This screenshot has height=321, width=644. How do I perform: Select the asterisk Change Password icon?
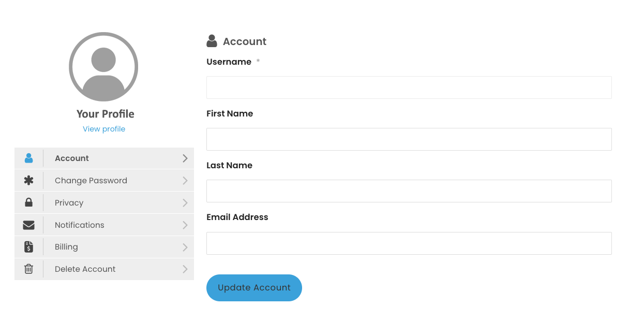[x=28, y=181]
